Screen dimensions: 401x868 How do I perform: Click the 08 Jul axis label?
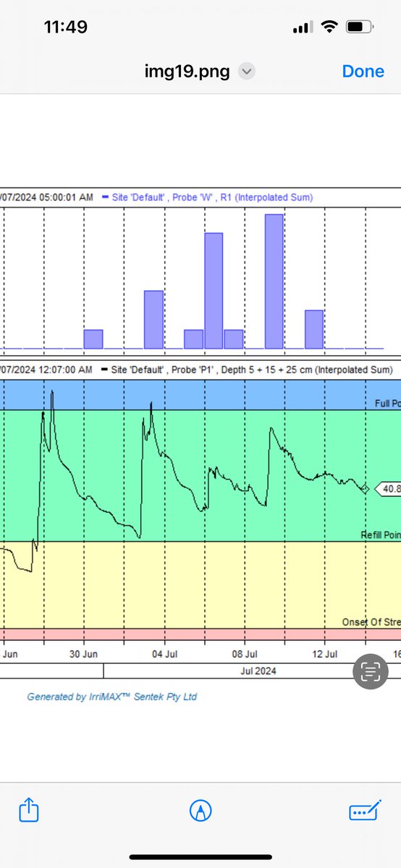point(245,653)
